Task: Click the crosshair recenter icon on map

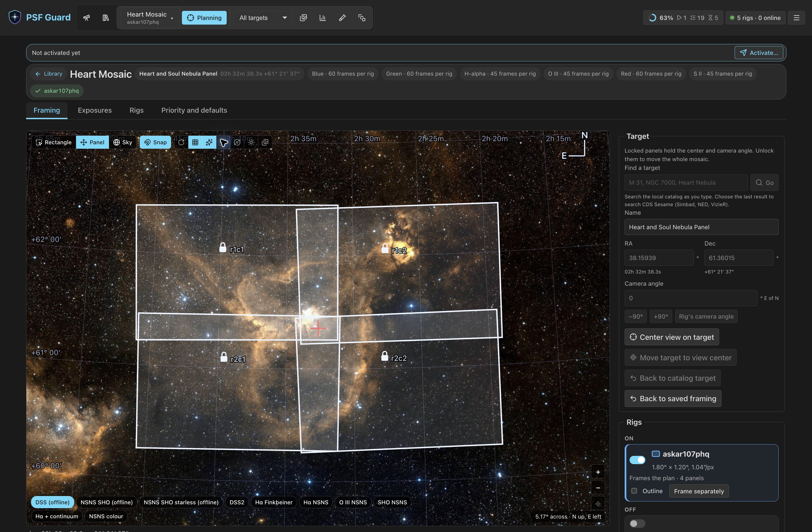Action: coord(598,504)
